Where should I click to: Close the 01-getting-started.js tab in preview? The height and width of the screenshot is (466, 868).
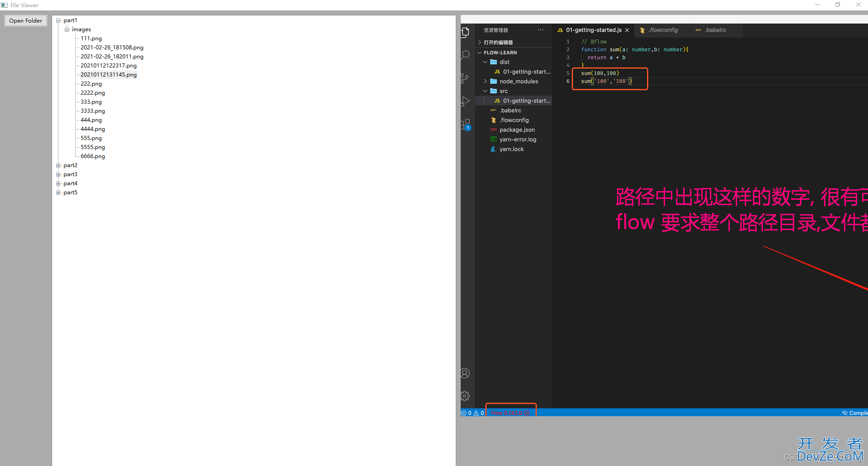pyautogui.click(x=627, y=30)
